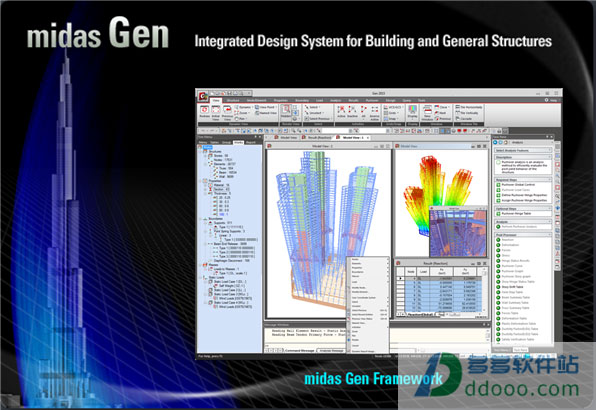Click the Redraw icon in the ribbon
This screenshot has height=410, width=596.
(204, 112)
